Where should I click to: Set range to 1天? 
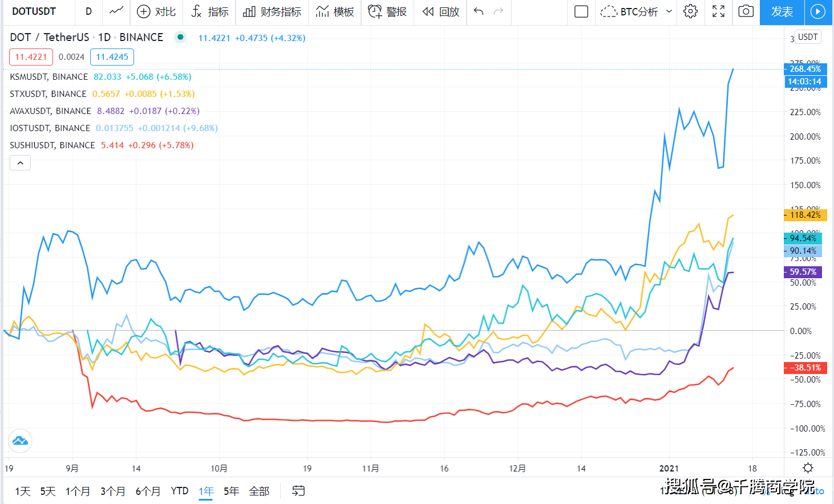pos(23,491)
